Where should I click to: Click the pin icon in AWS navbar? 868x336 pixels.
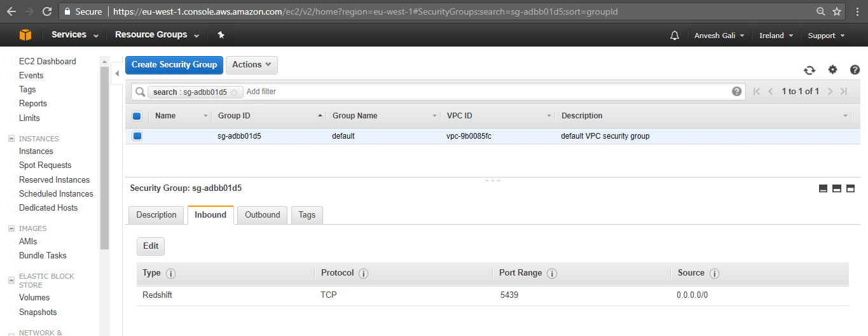click(221, 35)
